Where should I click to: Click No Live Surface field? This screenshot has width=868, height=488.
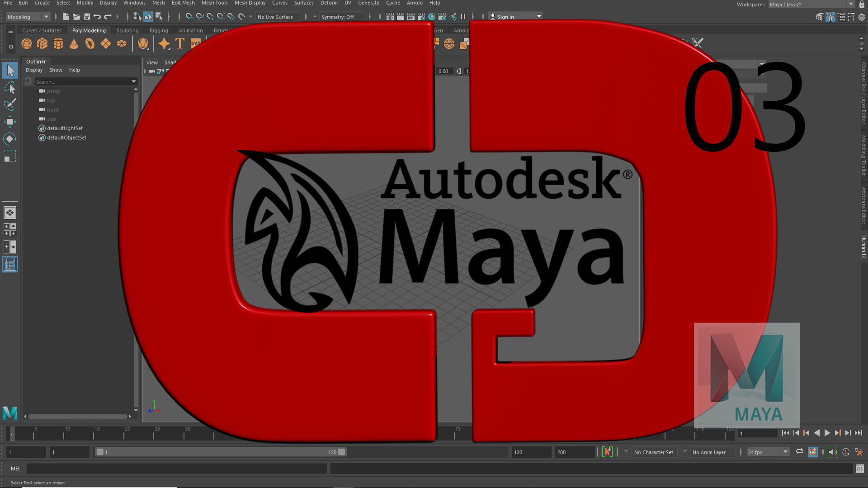pyautogui.click(x=277, y=17)
